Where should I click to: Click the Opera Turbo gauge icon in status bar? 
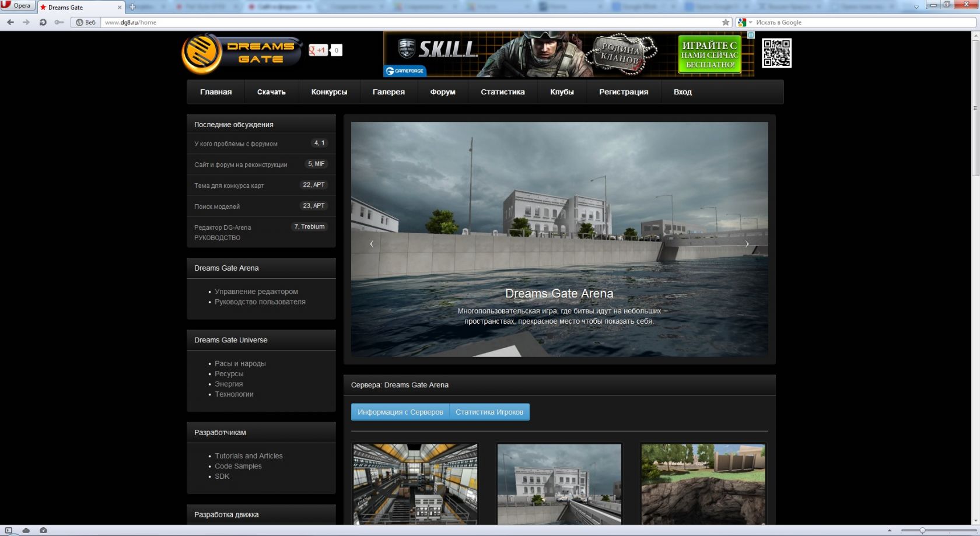pyautogui.click(x=43, y=531)
